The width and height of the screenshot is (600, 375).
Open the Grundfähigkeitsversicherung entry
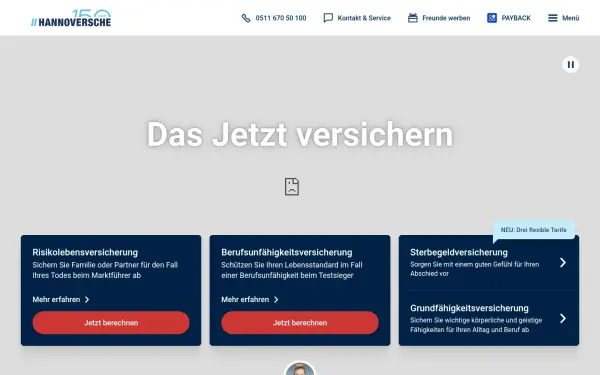489,318
